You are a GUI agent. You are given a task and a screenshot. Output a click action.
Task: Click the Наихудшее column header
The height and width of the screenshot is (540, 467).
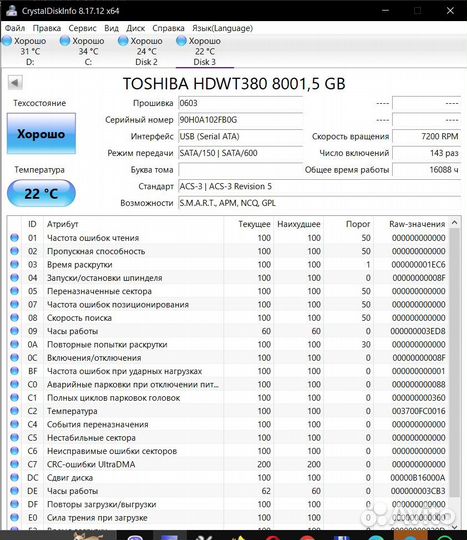tap(299, 224)
